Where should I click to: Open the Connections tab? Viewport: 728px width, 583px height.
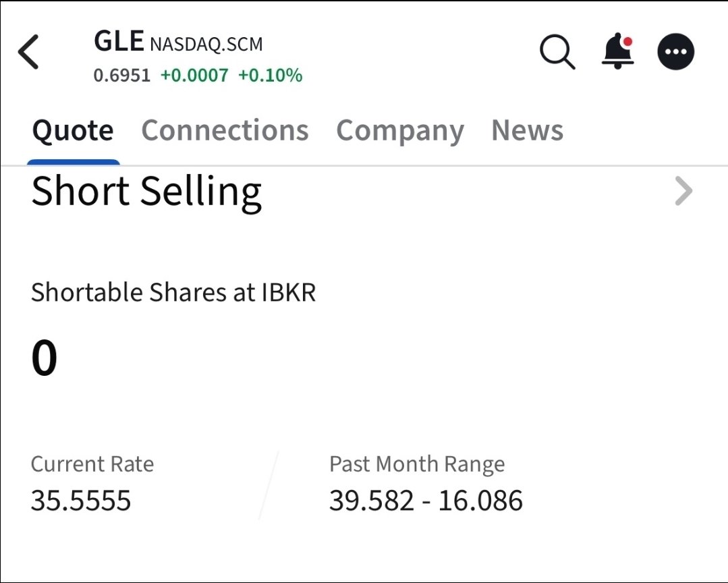click(x=225, y=130)
